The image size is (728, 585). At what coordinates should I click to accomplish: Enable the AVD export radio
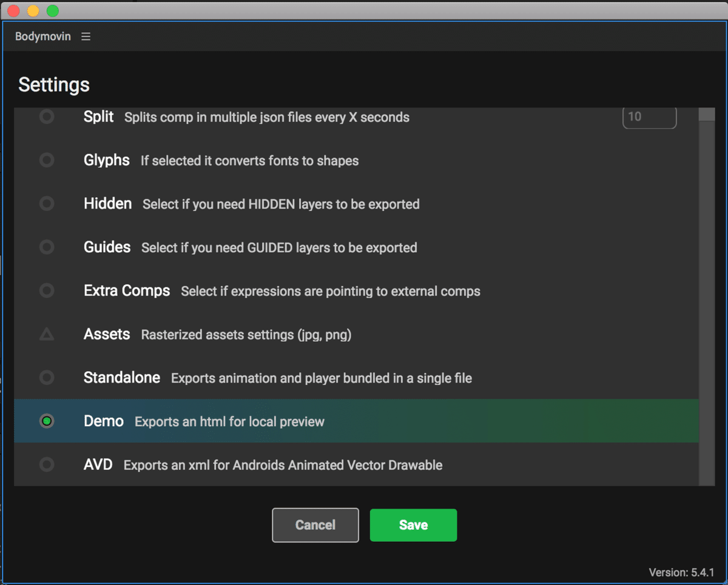pos(47,465)
